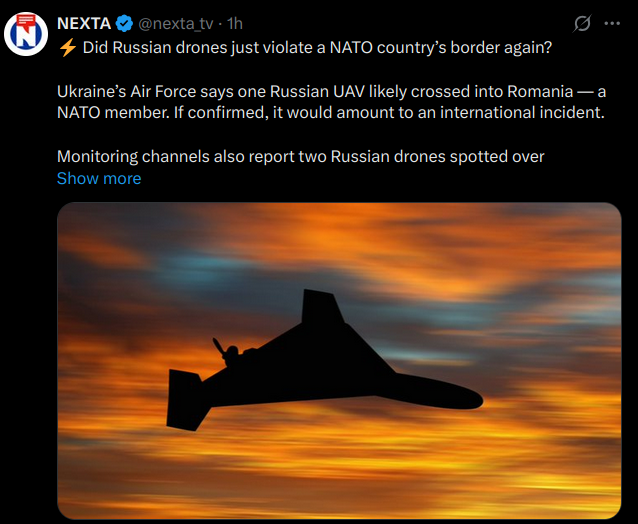Image resolution: width=638 pixels, height=524 pixels.
Task: Click the "Monitoring channels also report" line
Action: [300, 156]
